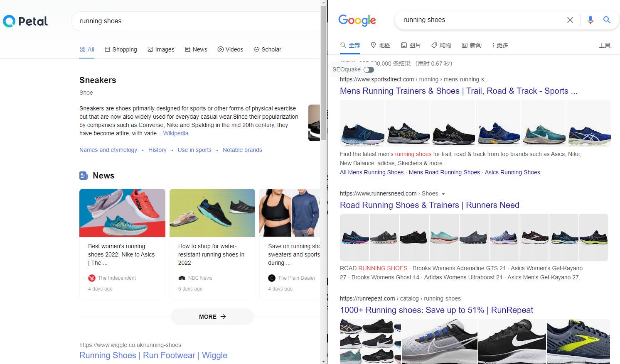Open white Nike shoe image in RunRepeat result
620x364 pixels.
click(x=440, y=341)
